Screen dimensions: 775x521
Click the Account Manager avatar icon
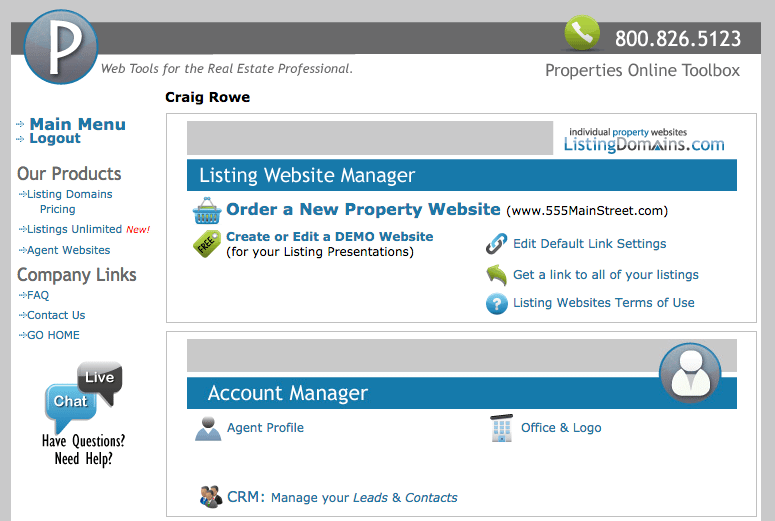click(x=690, y=373)
